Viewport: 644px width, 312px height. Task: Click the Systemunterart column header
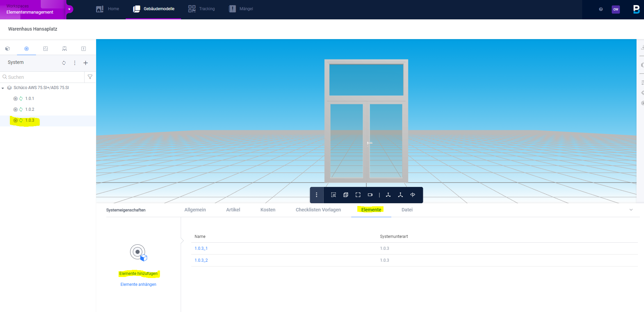click(x=394, y=237)
